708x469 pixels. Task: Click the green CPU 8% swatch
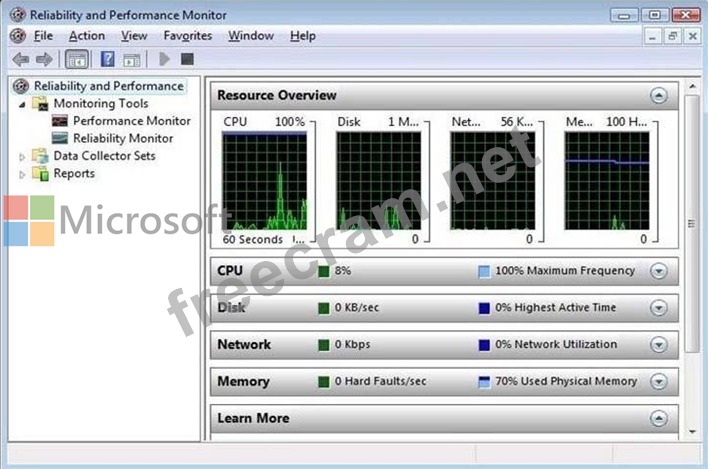[x=324, y=271]
